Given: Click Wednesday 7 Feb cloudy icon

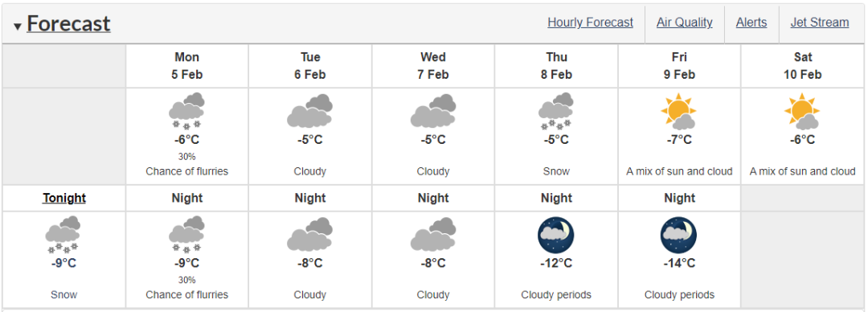Looking at the screenshot, I should point(433,112).
